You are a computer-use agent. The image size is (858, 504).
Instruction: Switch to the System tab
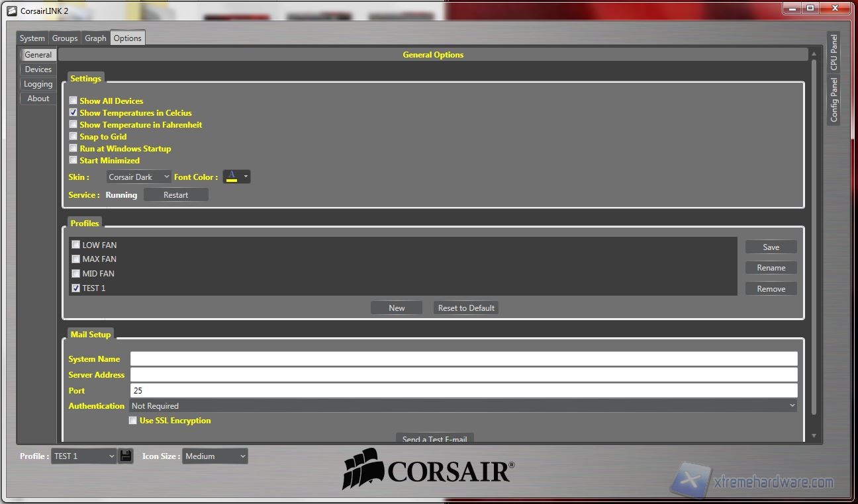pyautogui.click(x=32, y=38)
